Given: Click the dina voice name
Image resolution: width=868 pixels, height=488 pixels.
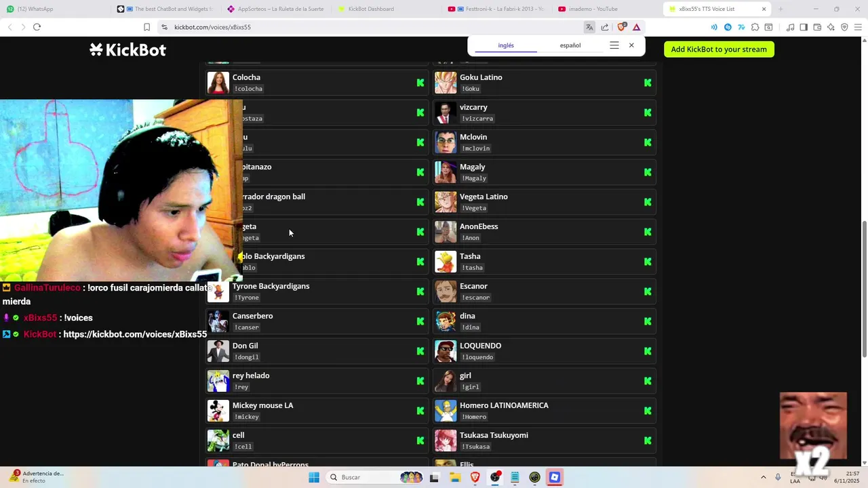Looking at the screenshot, I should [x=467, y=316].
